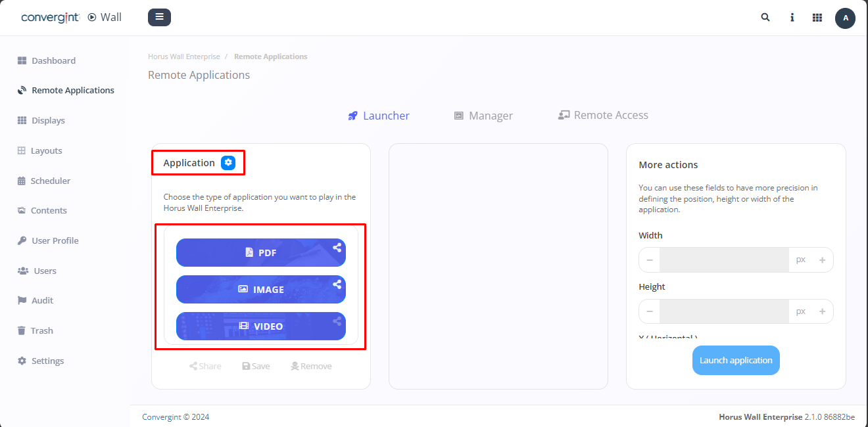Increase Width with the plus stepper
The image size is (868, 427).
click(822, 260)
